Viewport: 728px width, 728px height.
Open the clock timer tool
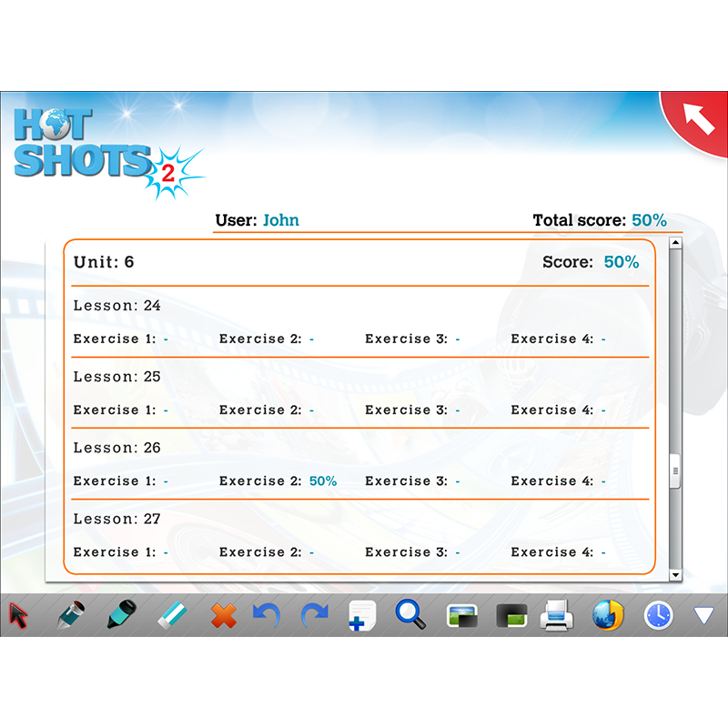(658, 616)
